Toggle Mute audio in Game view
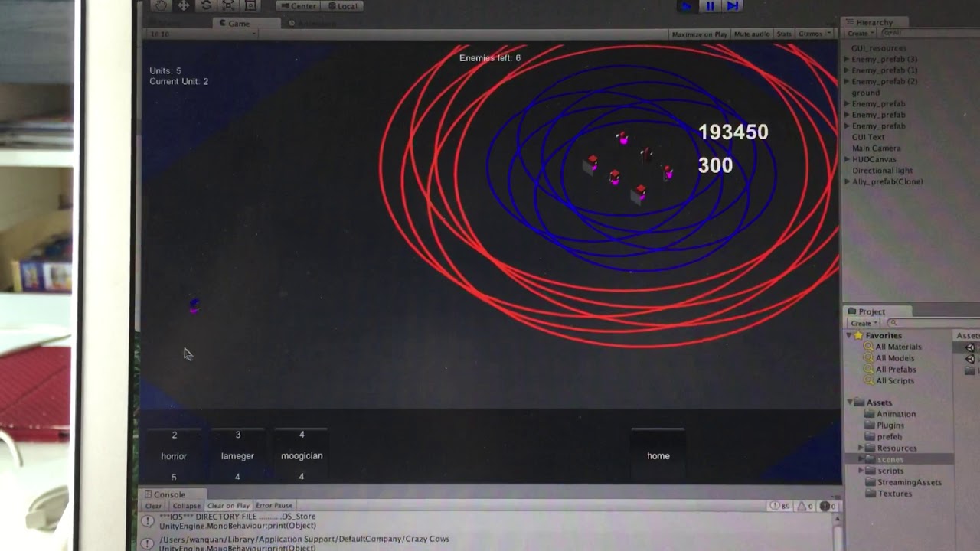 click(x=752, y=34)
